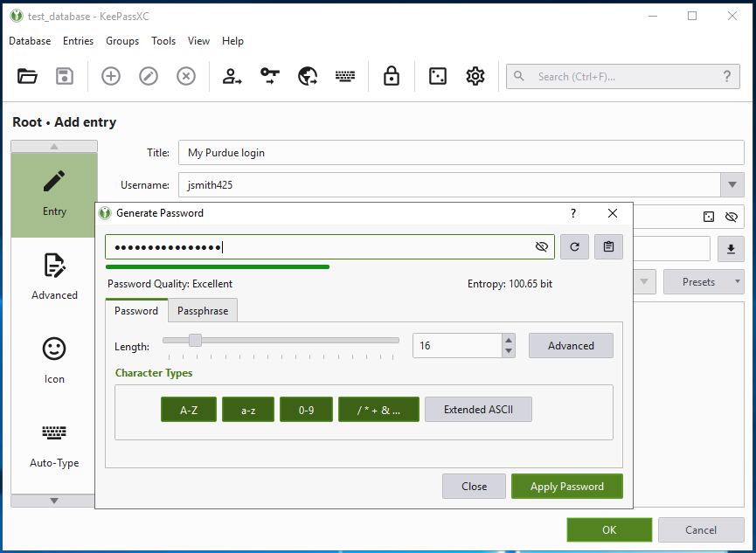756x553 pixels.
Task: Toggle 0-9 digit characters
Action: (306, 410)
